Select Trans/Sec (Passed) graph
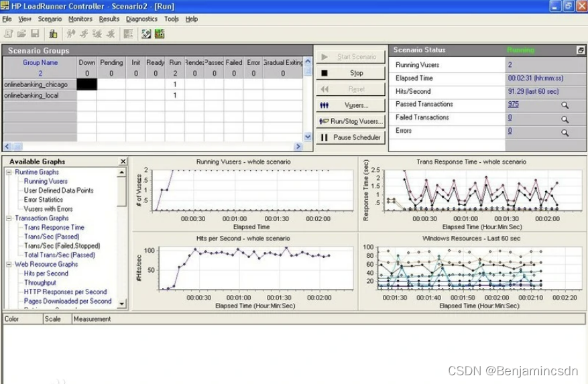The image size is (588, 384). pyautogui.click(x=52, y=237)
